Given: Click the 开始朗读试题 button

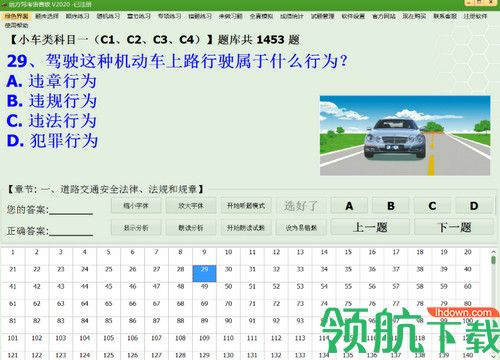Looking at the screenshot, I should pyautogui.click(x=246, y=228).
